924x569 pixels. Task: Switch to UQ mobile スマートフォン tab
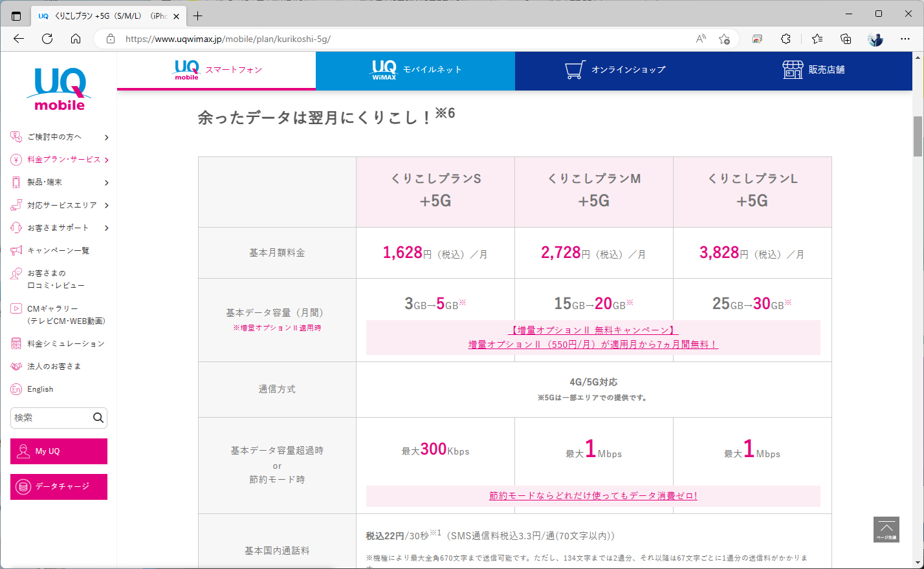point(216,70)
